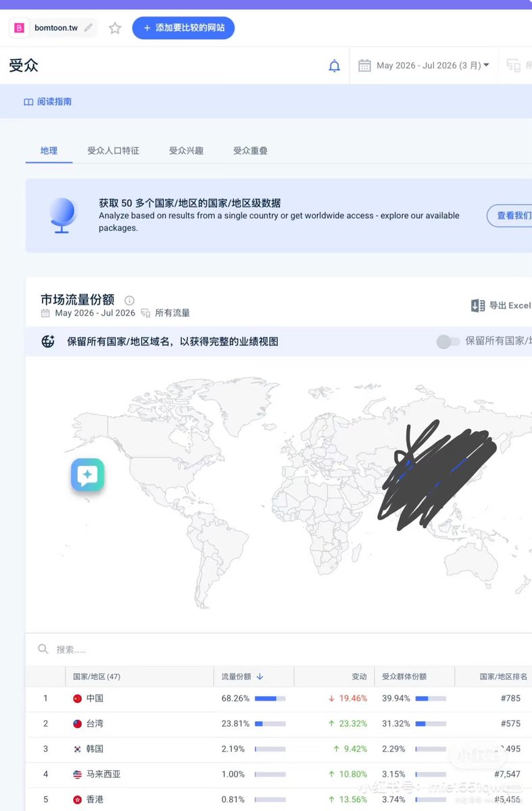532x811 pixels.
Task: Click the 马来西亚 country row name
Action: click(x=103, y=775)
